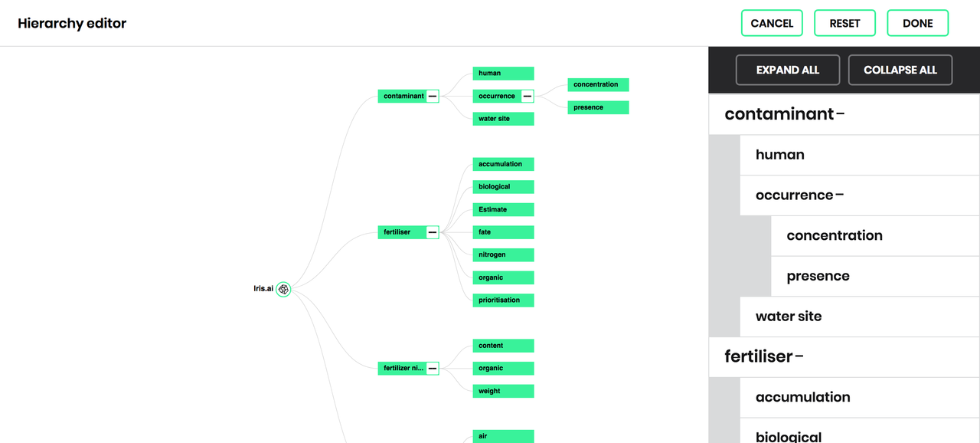Select the content node in the tree
Viewport: 980px width, 443px height.
pyautogui.click(x=503, y=346)
